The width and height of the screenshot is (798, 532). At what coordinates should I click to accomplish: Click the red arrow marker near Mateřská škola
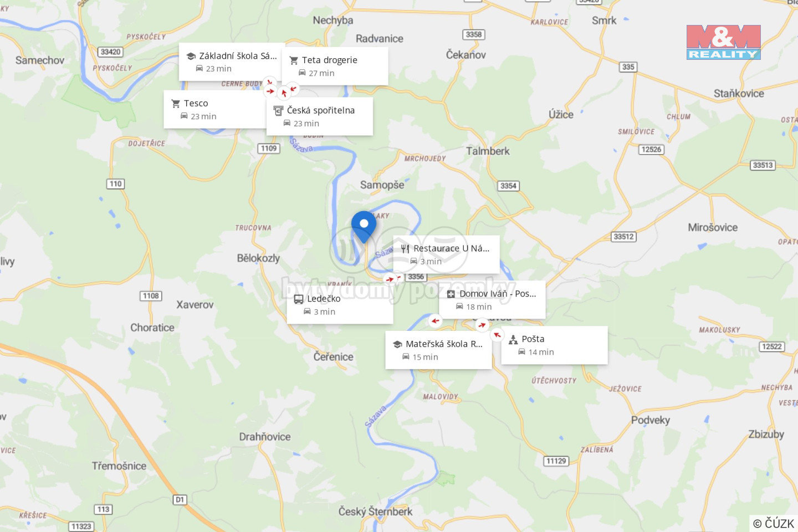pyautogui.click(x=435, y=321)
